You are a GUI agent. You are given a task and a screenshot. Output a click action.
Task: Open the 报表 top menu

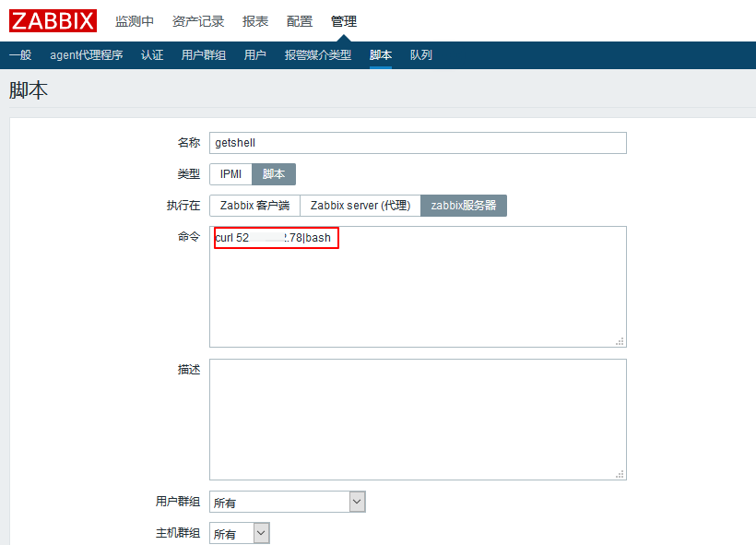tap(255, 21)
